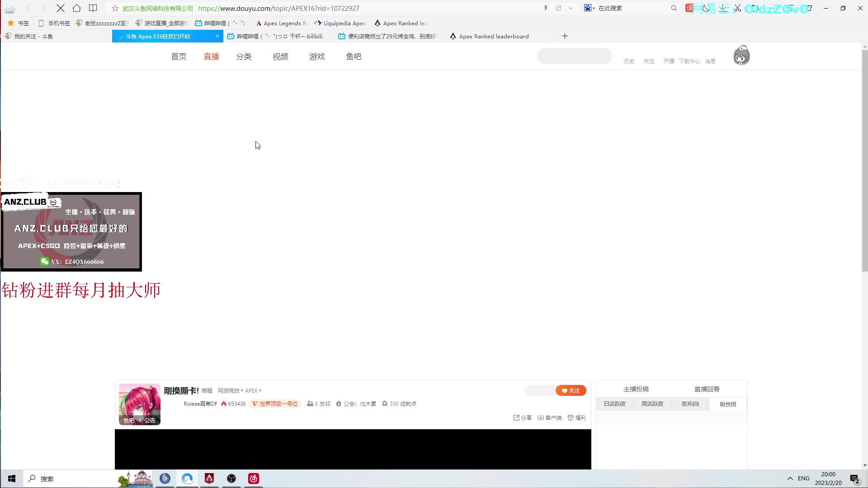The image size is (868, 488).
Task: Open the 游戏直播_全部游戏 bookmark
Action: [x=161, y=23]
